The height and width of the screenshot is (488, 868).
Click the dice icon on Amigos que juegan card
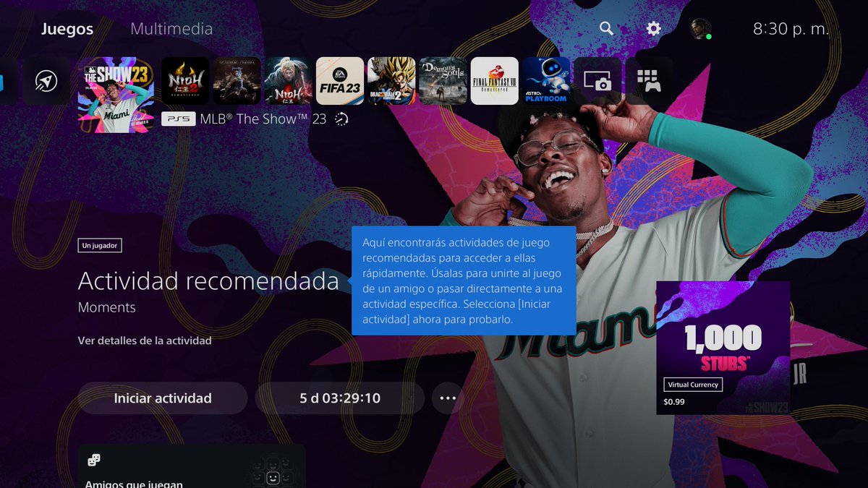point(94,460)
